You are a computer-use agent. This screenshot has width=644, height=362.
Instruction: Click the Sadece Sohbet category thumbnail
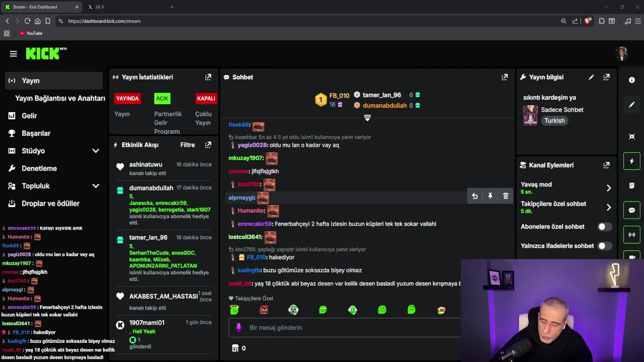pos(530,115)
